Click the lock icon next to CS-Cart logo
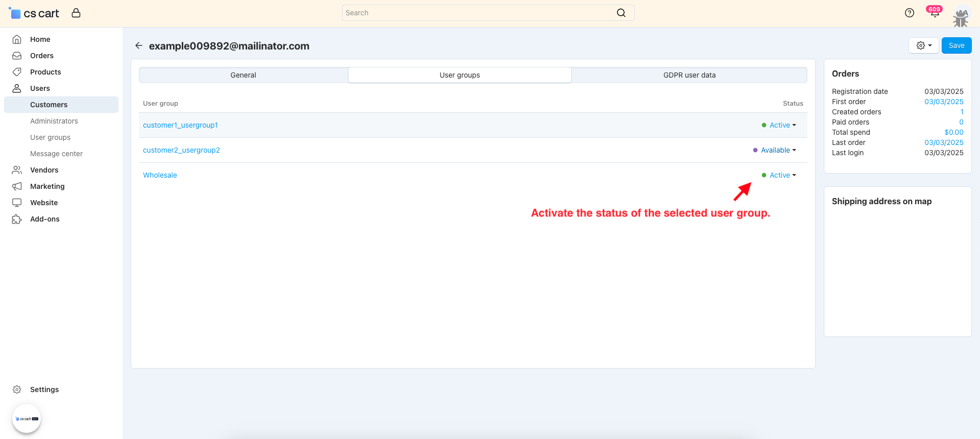 (x=76, y=13)
